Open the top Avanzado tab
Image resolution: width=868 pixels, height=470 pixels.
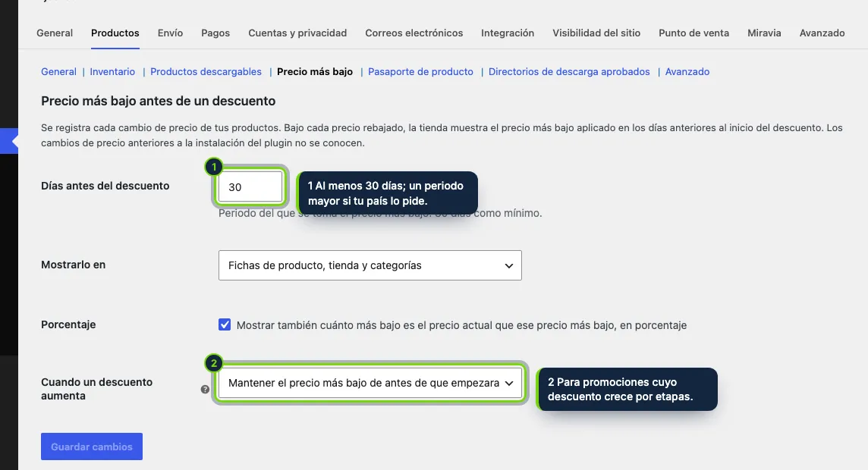point(822,33)
